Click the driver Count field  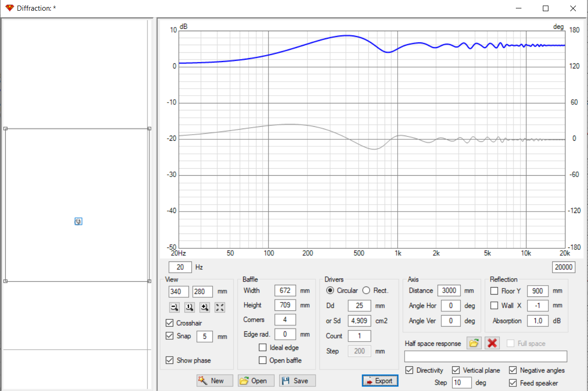(x=359, y=336)
